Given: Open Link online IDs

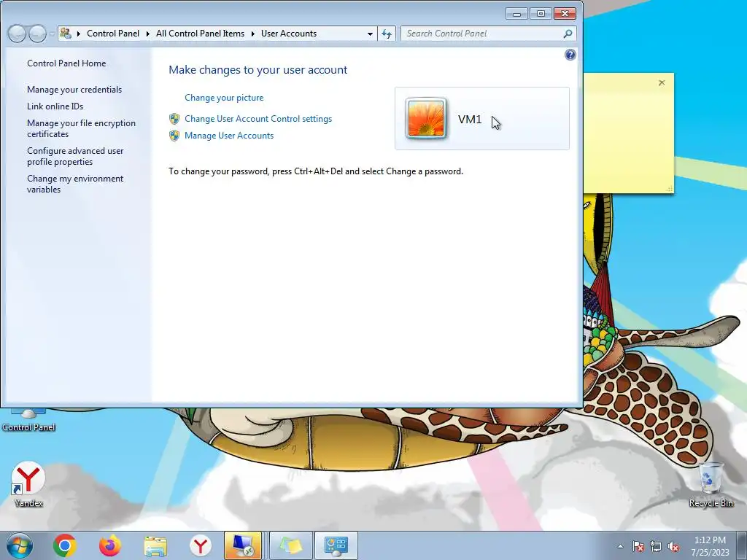Looking at the screenshot, I should (x=55, y=106).
